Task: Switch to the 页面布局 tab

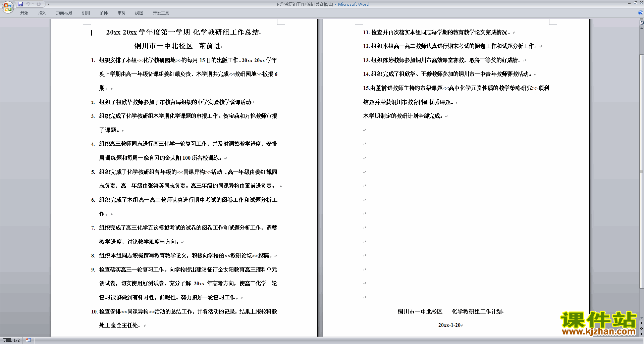Action: (x=64, y=13)
